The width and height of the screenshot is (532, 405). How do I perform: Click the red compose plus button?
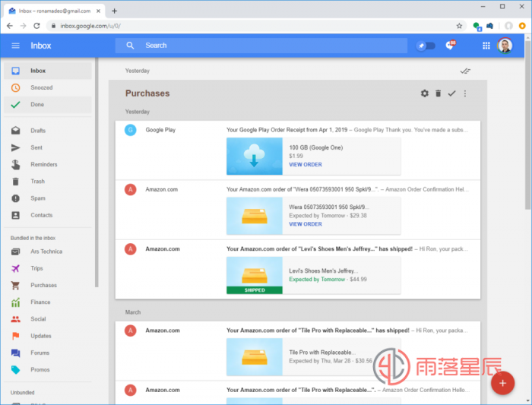click(502, 383)
